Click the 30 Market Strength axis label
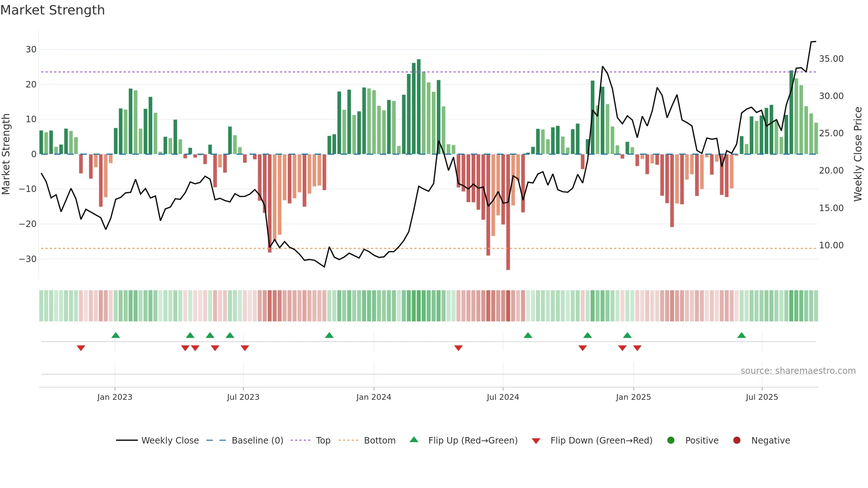This screenshot has height=488, width=868. coord(31,49)
